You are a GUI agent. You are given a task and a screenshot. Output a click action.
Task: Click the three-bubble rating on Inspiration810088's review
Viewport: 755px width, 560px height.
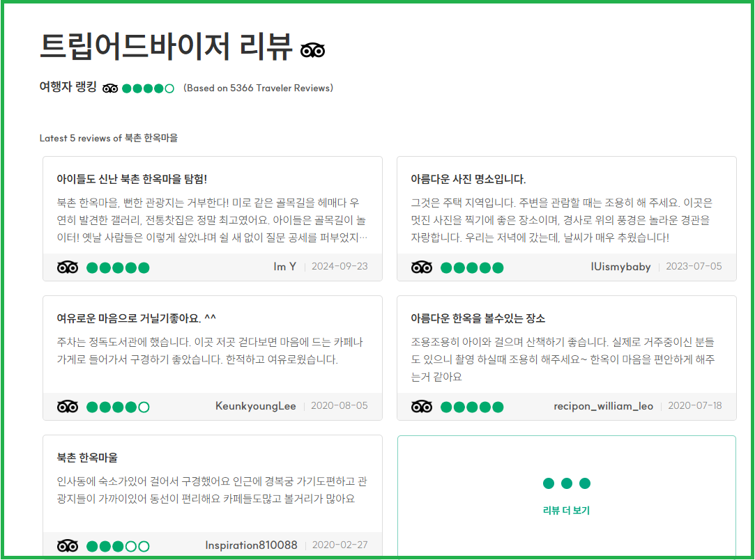pyautogui.click(x=118, y=546)
